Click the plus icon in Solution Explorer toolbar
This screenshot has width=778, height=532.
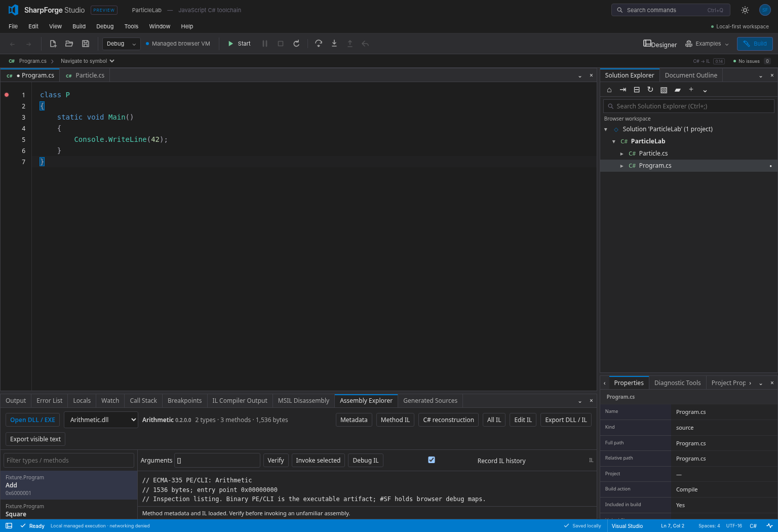[691, 90]
